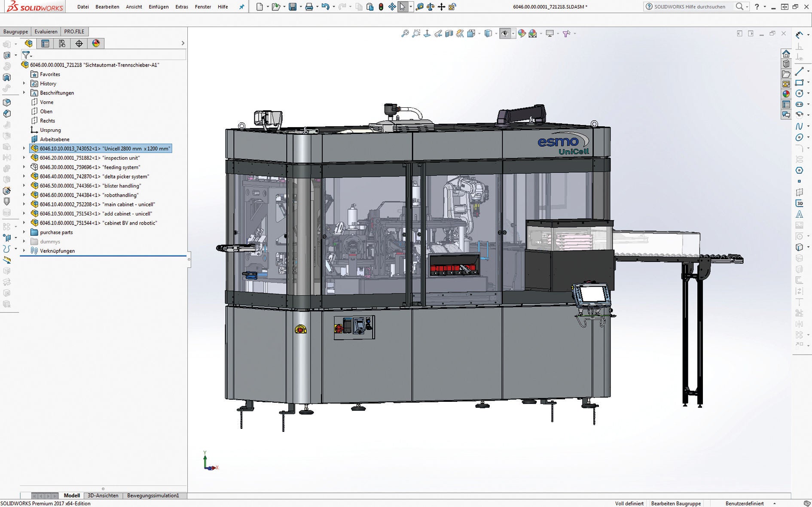Select the Zoom to Fit tool
This screenshot has height=507, width=812.
point(404,33)
